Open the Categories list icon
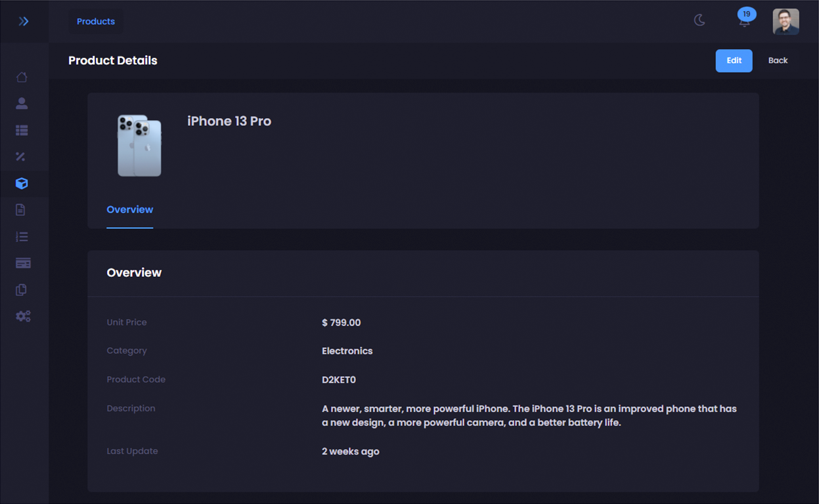Viewport: 819px width, 504px height. 22,130
